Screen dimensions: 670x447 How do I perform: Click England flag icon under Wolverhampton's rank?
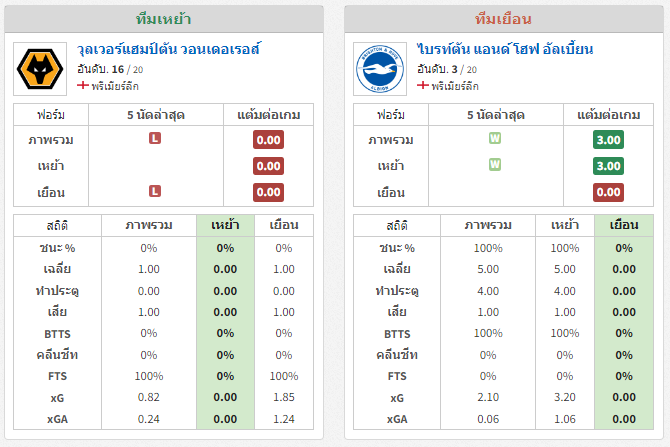[82, 85]
